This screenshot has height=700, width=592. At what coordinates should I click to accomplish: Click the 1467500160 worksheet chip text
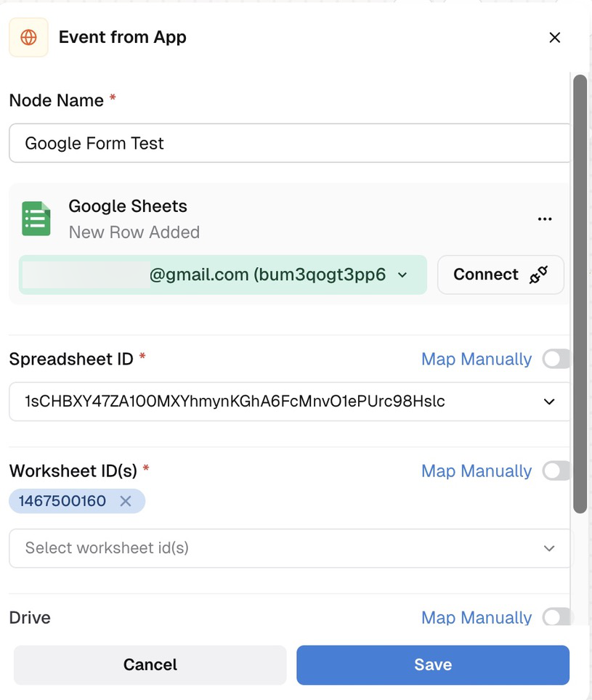coord(62,501)
